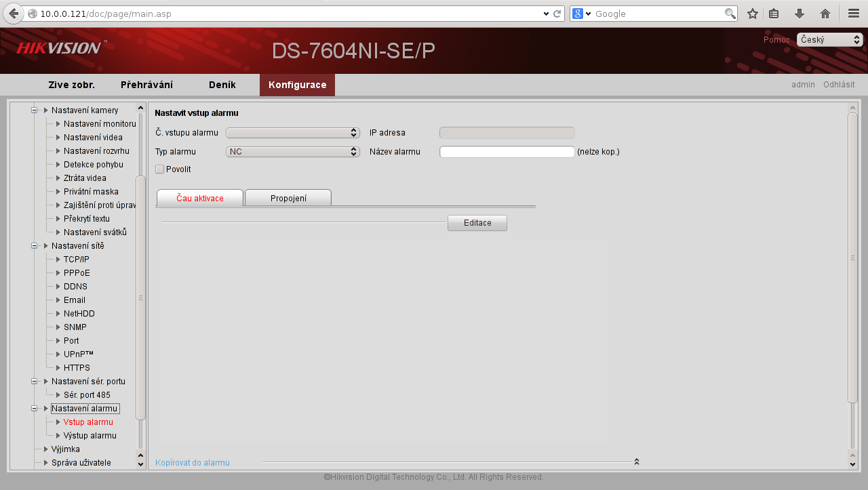Open Výjimka tree item
Viewport: 868px width, 490px height.
tap(66, 449)
